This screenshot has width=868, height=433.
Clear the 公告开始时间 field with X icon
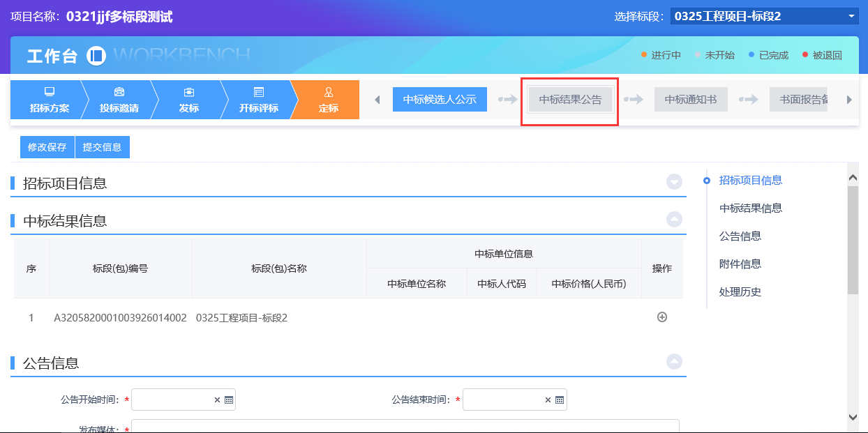pyautogui.click(x=217, y=400)
